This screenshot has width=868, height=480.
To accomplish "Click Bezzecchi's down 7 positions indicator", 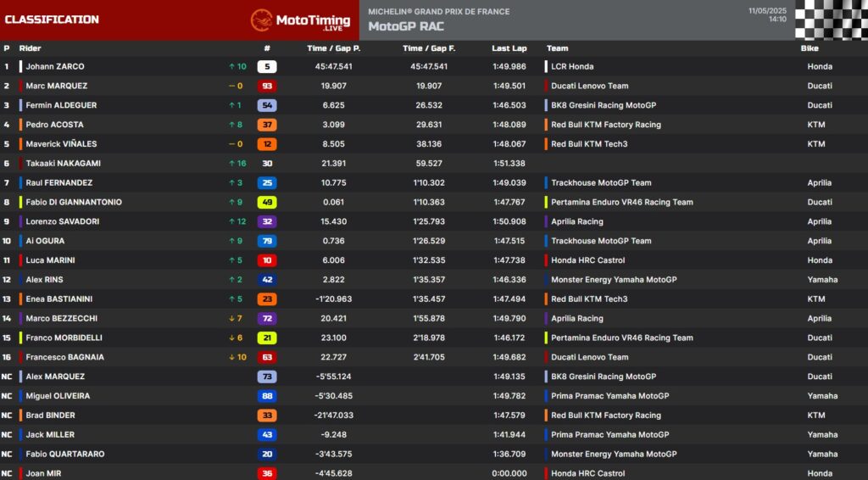I will 236,318.
